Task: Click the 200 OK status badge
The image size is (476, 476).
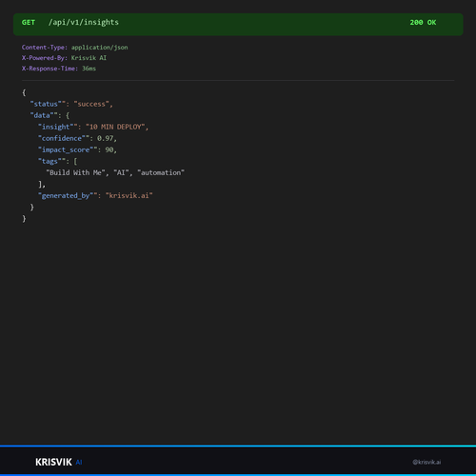Action: coord(423,23)
